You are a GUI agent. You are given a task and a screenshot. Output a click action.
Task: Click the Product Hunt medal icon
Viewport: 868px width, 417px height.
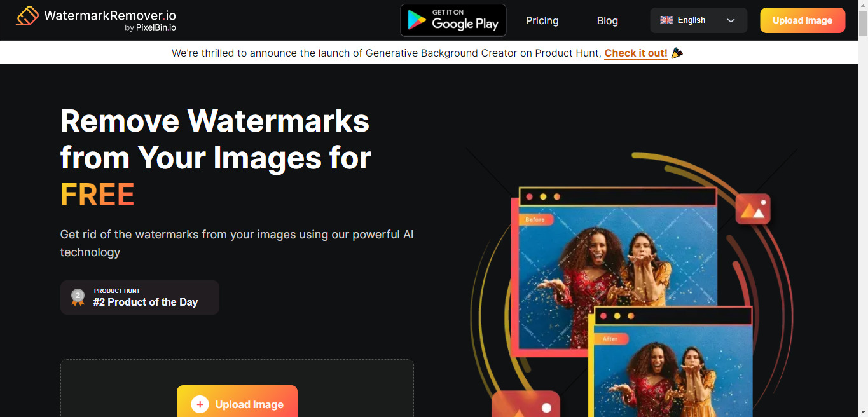click(78, 297)
